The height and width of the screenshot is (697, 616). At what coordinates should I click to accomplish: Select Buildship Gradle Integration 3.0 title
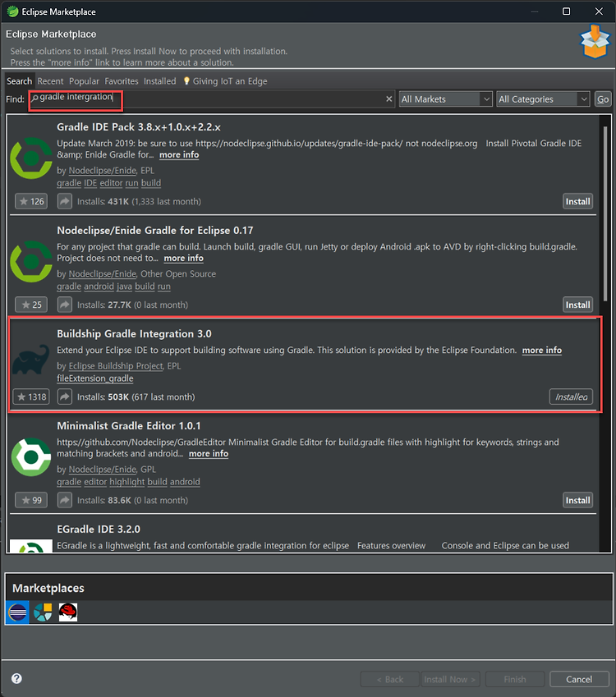pyautogui.click(x=135, y=334)
